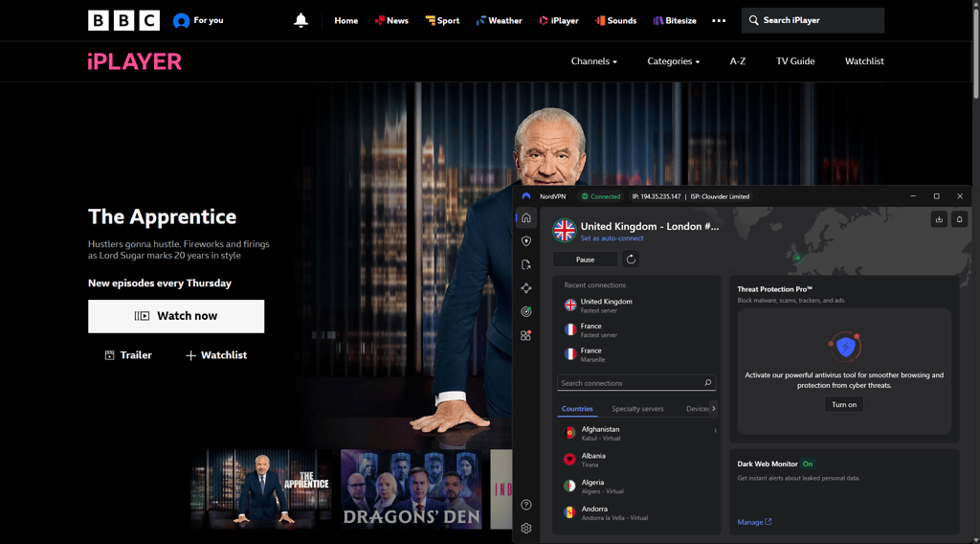Show more tabs with the right chevron

714,408
